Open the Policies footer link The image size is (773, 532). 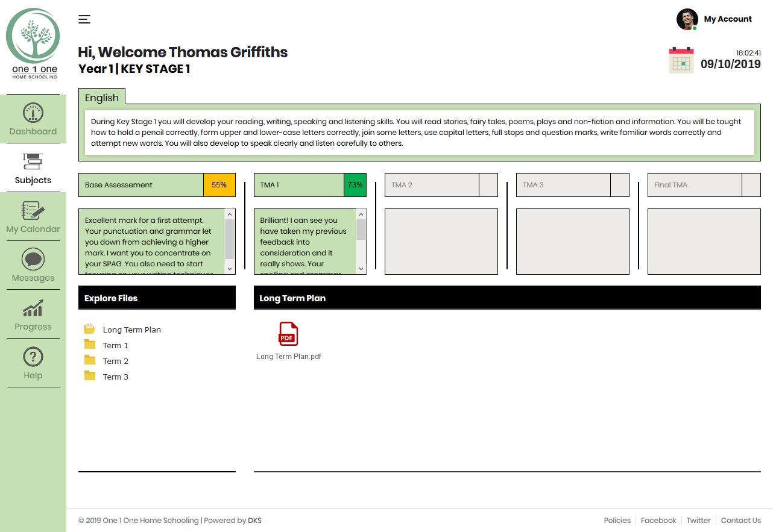tap(617, 521)
